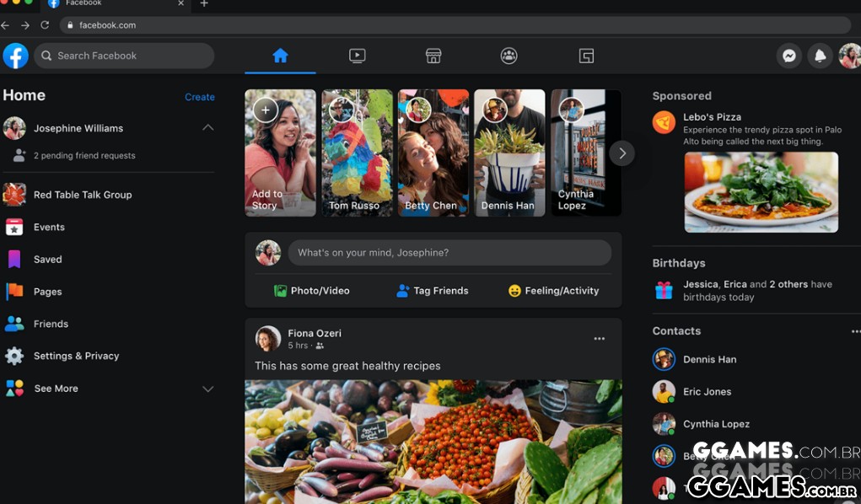
Task: Open Contacts section options menu
Action: [x=854, y=331]
